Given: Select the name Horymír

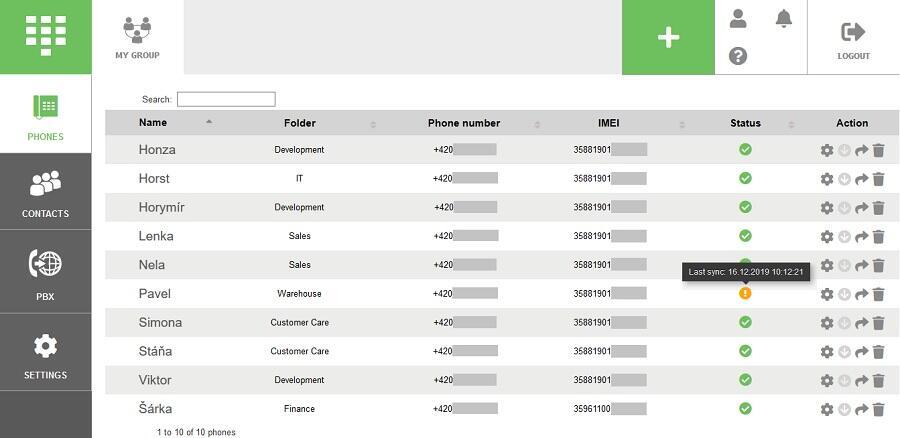Looking at the screenshot, I should click(x=161, y=207).
